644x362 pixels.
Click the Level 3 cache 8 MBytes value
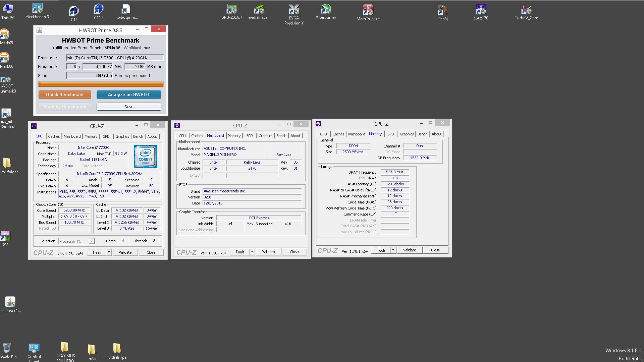(x=127, y=228)
